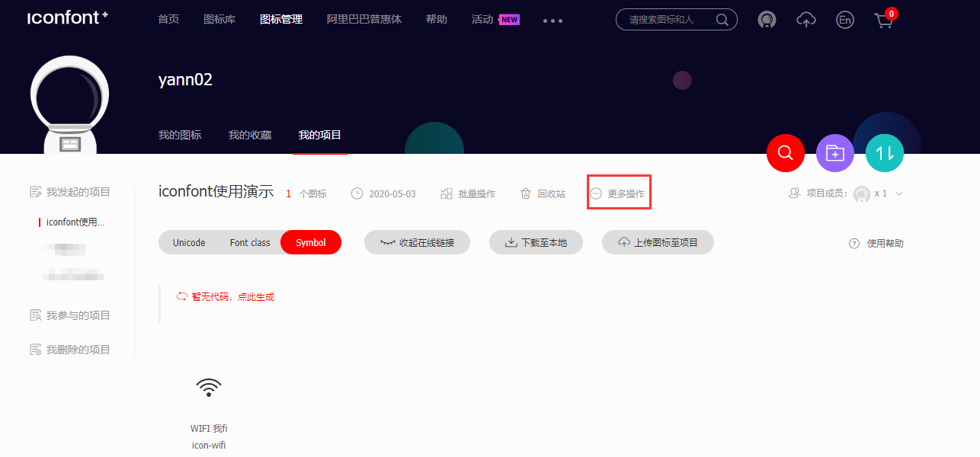Collapse online link with 收起在线链接 toggle

click(417, 242)
